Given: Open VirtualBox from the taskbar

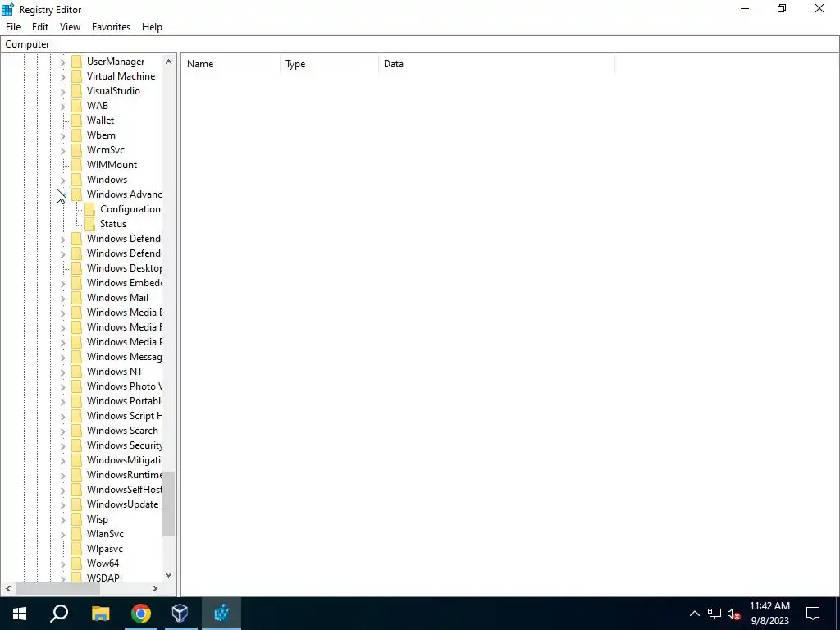Looking at the screenshot, I should coord(180,614).
